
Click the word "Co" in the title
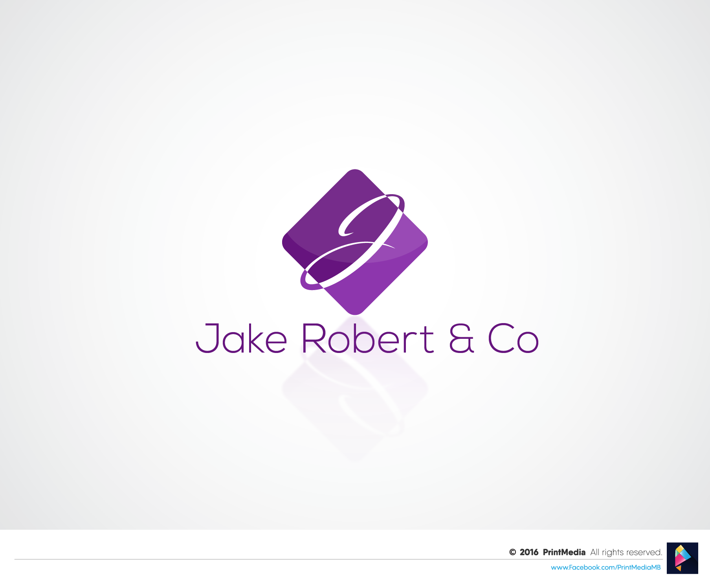tap(513, 338)
